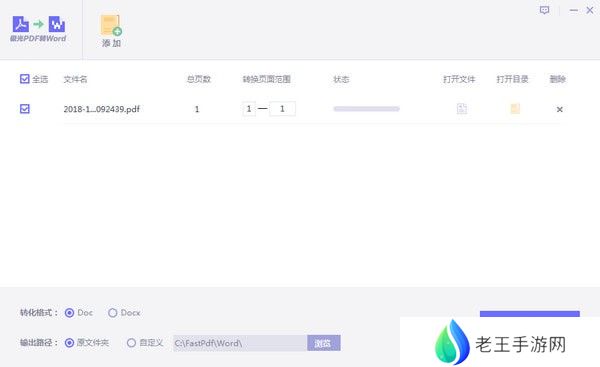Image resolution: width=600 pixels, height=367 pixels.
Task: Click the 总页数 column header
Action: coord(199,79)
